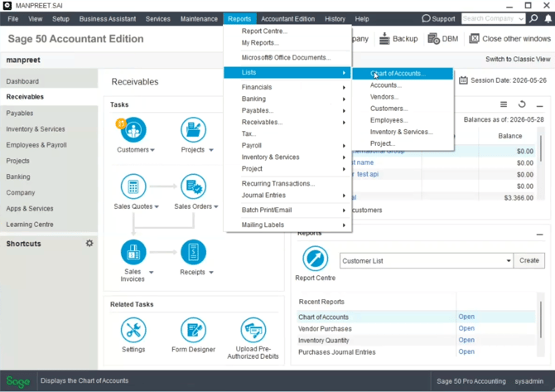Open the Sales Quotes calculator icon

[x=133, y=186]
